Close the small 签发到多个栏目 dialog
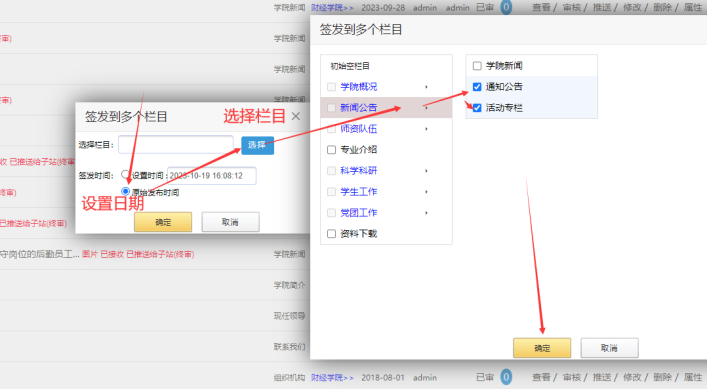Screen dimensions: 708x389 [x=296, y=116]
